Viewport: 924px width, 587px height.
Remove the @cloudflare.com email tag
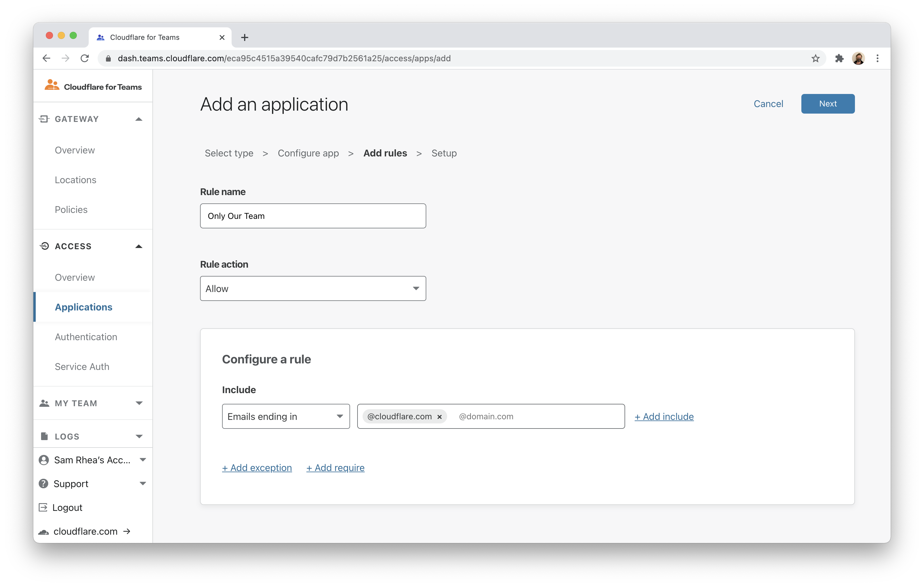click(x=439, y=417)
